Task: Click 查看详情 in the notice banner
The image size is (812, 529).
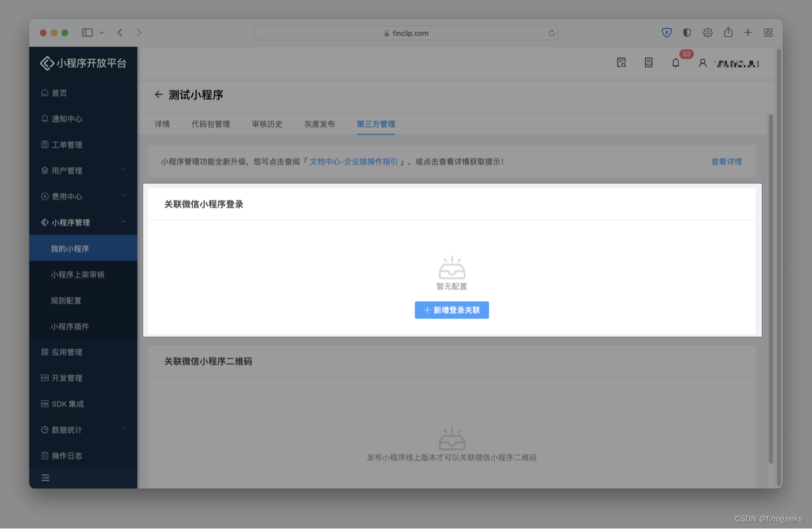Action: pyautogui.click(x=727, y=161)
